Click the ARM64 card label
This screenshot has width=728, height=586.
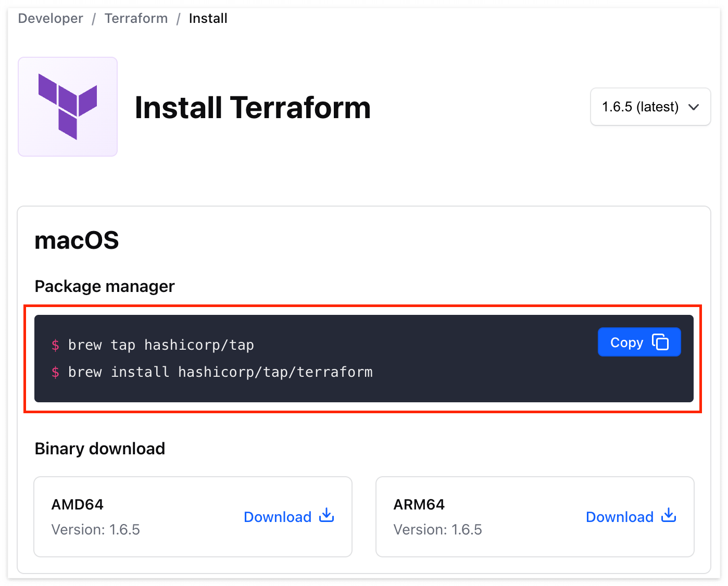(419, 504)
